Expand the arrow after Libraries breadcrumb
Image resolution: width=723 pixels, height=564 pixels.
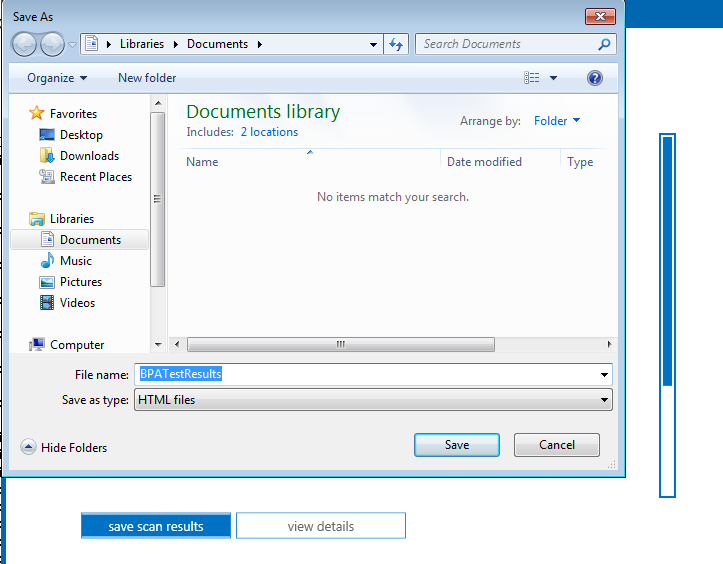175,44
